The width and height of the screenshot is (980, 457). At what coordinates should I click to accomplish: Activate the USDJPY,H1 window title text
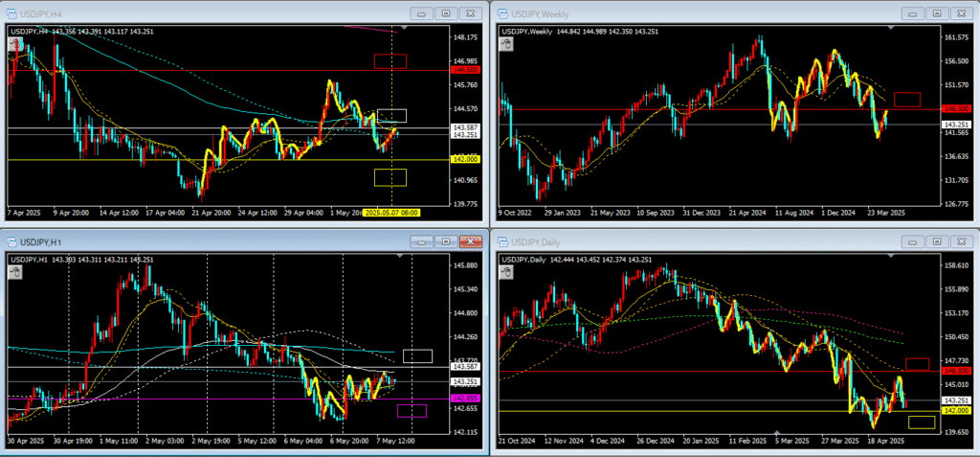(41, 241)
